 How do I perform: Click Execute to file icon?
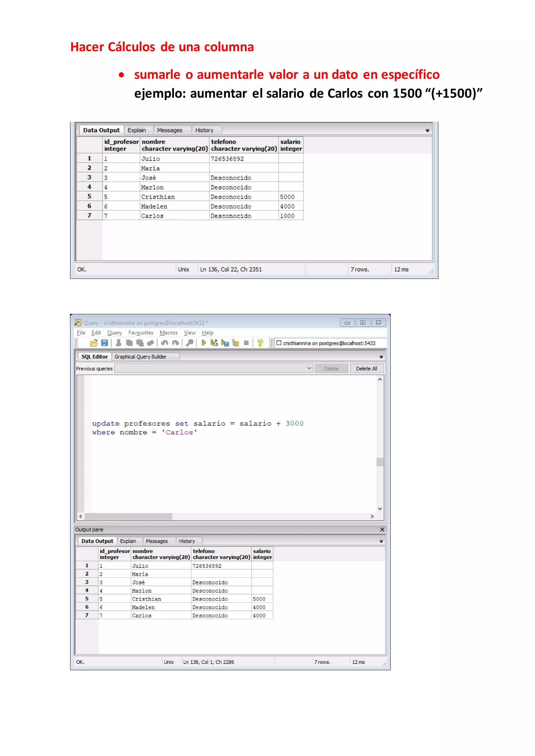(225, 343)
